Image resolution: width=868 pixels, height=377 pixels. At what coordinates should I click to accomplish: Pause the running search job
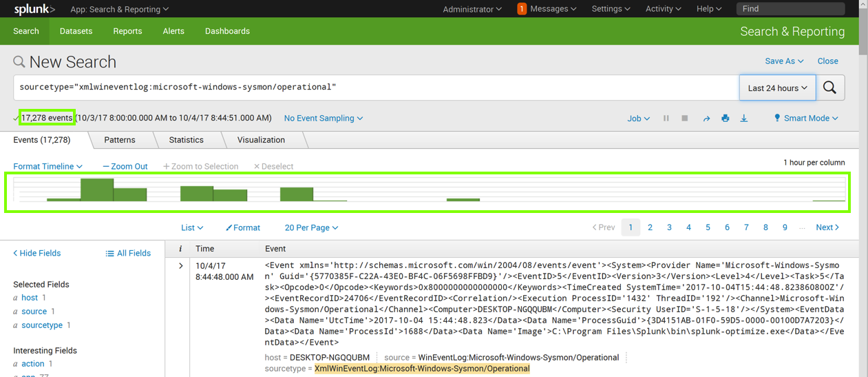(666, 119)
